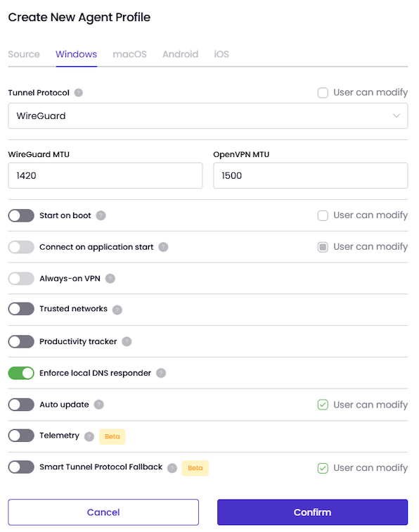Open the Android tab
Image resolution: width=419 pixels, height=532 pixels.
[181, 54]
